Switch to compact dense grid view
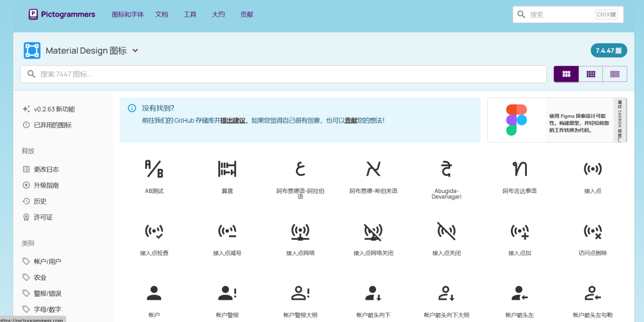Image resolution: width=644 pixels, height=322 pixels. click(x=615, y=74)
